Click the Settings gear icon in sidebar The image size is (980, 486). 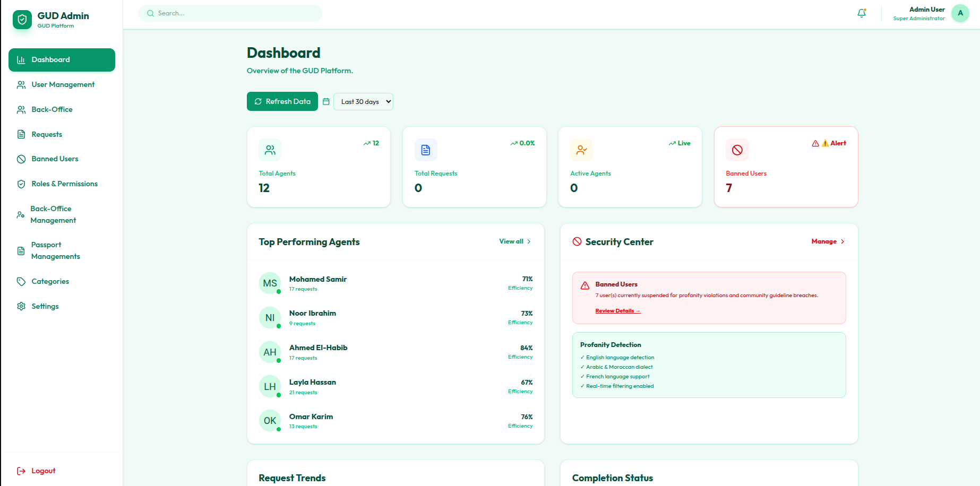(21, 306)
